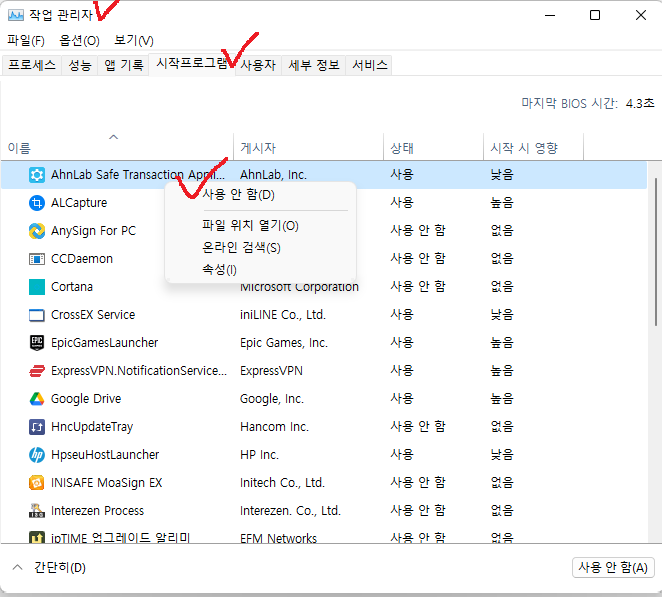The width and height of the screenshot is (662, 597).
Task: Sort by the 이름 column header
Action: pos(117,147)
